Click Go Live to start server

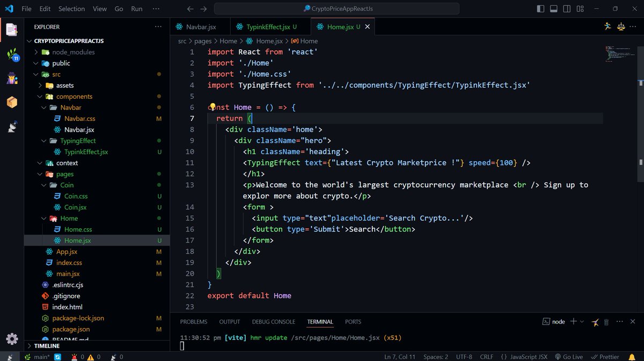[x=569, y=357]
